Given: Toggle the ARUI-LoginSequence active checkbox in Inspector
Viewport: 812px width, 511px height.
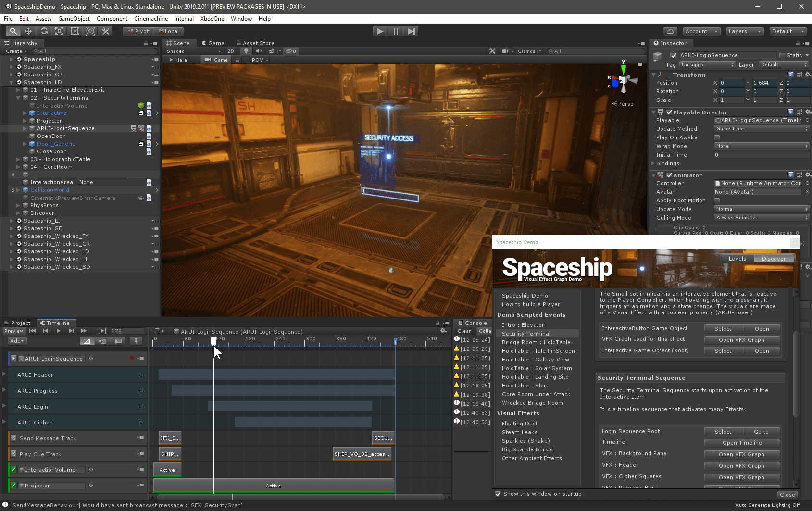Looking at the screenshot, I should click(674, 55).
